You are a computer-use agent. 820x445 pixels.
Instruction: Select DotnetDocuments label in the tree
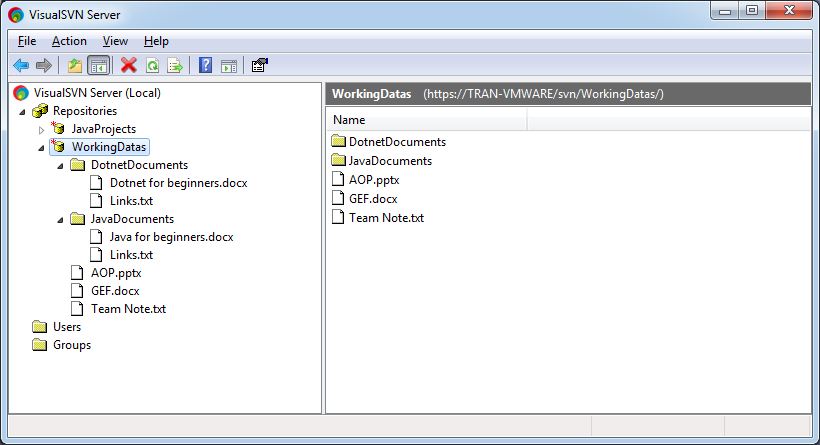(x=139, y=165)
